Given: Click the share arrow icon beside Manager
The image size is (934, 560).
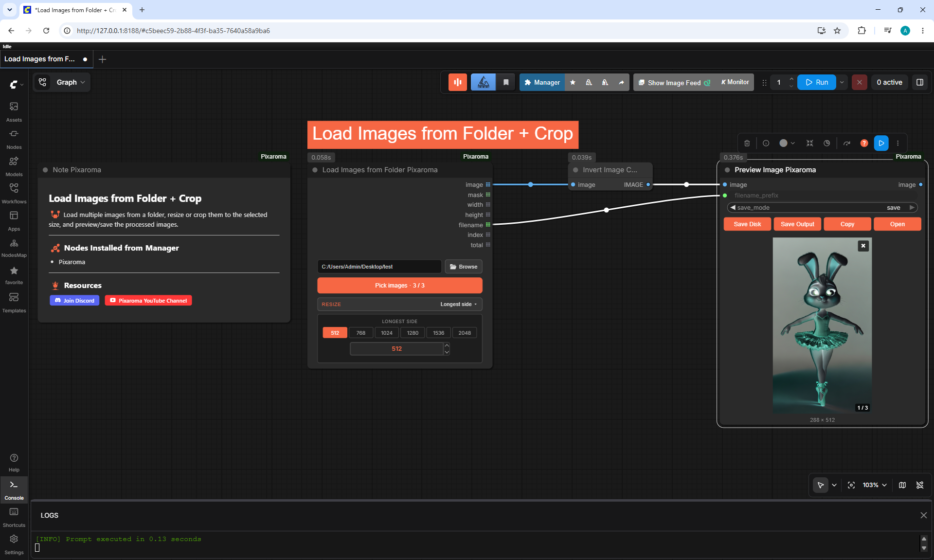Looking at the screenshot, I should click(x=621, y=82).
